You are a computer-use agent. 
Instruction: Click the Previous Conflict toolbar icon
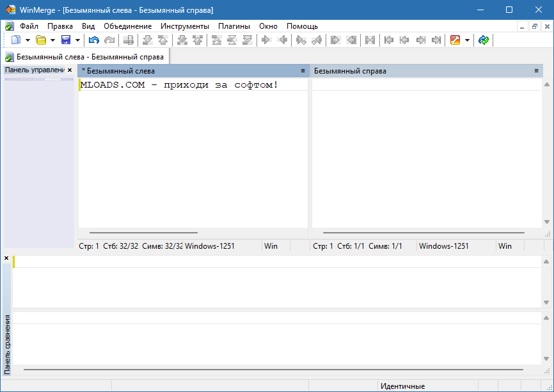198,40
